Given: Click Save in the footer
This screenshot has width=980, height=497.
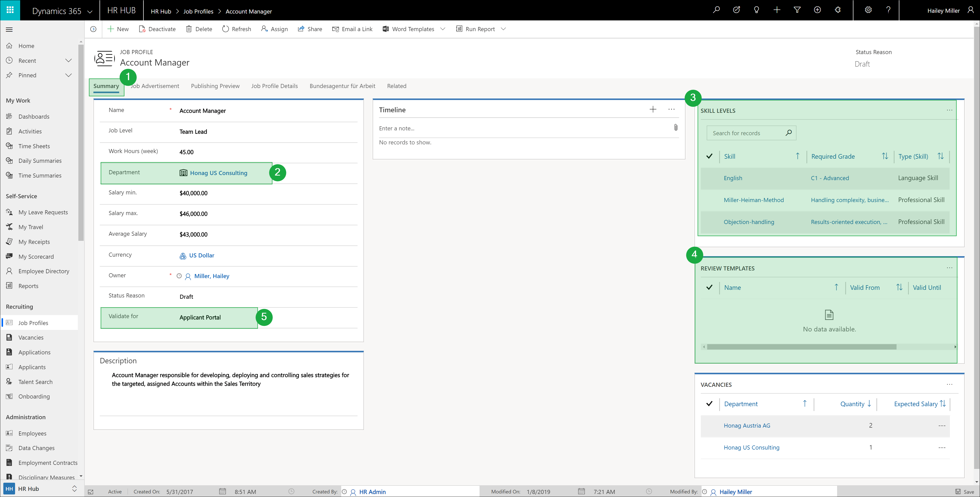Looking at the screenshot, I should tap(964, 492).
